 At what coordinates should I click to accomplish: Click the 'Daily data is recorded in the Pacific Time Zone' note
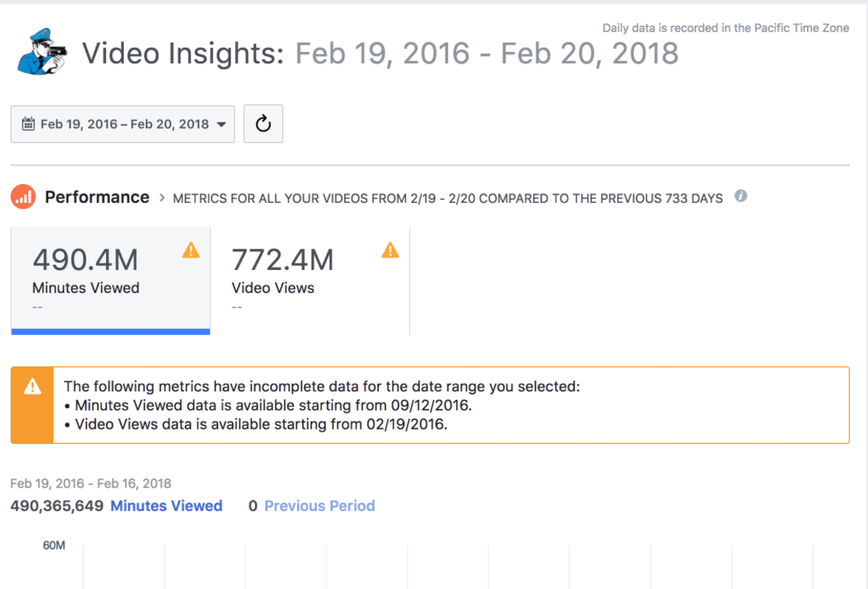click(x=726, y=28)
